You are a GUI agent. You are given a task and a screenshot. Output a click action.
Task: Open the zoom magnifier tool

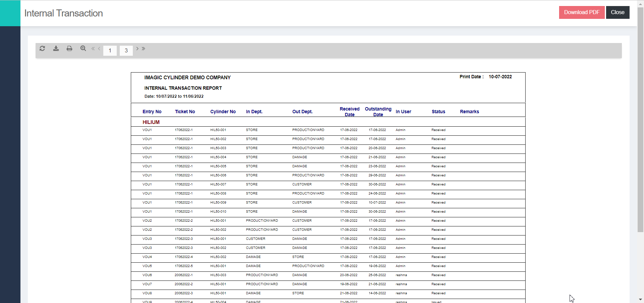coord(83,48)
